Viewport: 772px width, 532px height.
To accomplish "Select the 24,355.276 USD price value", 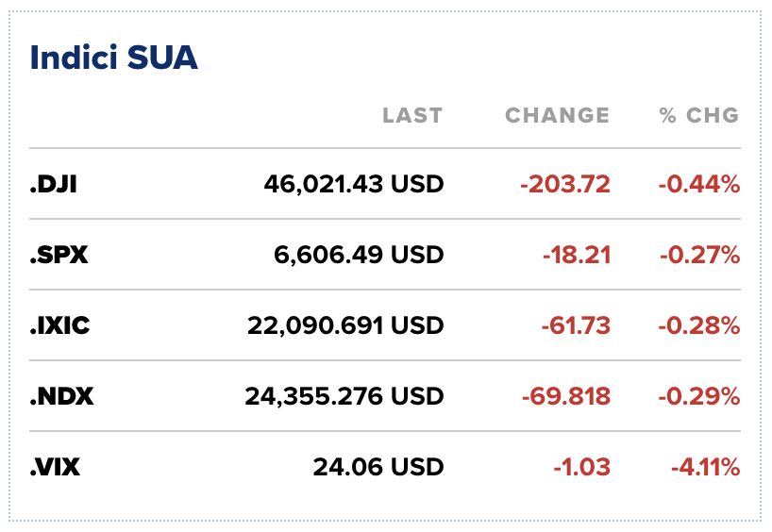I will click(344, 396).
